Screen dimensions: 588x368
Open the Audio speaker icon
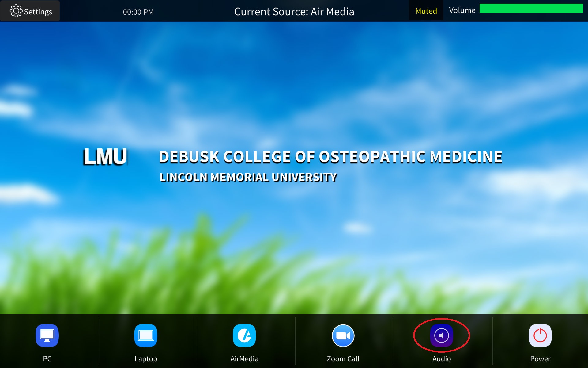tap(442, 335)
